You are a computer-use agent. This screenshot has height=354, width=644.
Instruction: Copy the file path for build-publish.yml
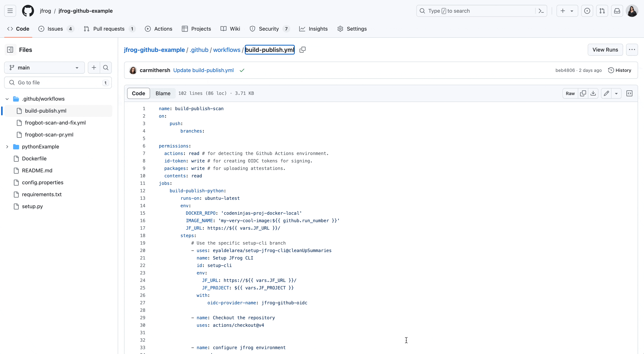(303, 50)
